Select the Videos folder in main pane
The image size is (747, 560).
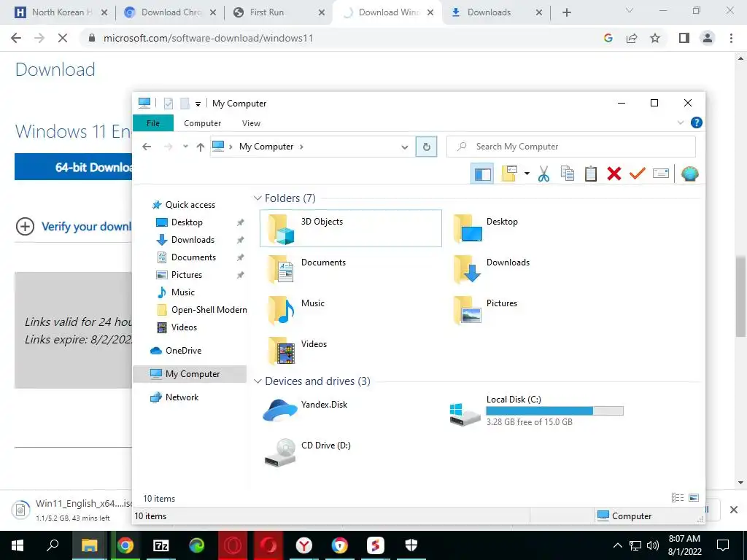(351, 351)
